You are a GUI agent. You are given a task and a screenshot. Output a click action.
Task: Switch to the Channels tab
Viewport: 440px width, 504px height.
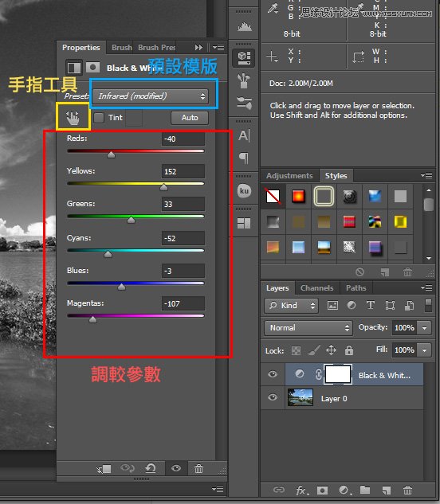pyautogui.click(x=316, y=288)
